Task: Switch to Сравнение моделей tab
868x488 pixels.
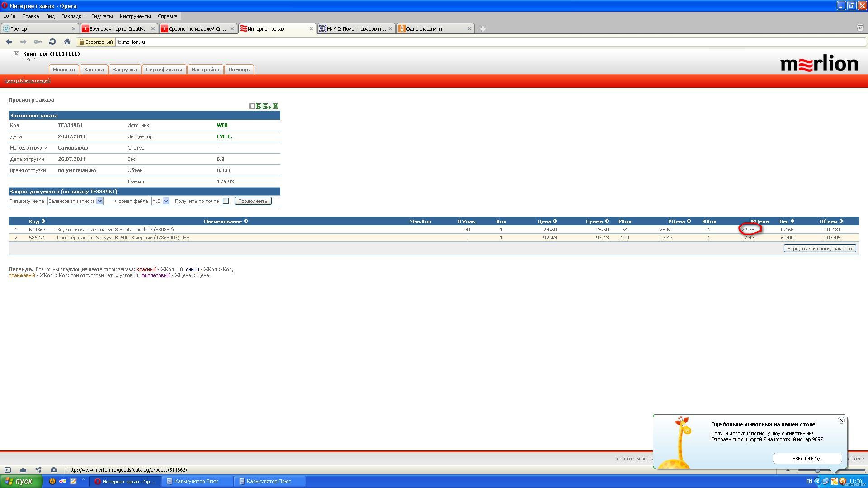Action: (198, 28)
